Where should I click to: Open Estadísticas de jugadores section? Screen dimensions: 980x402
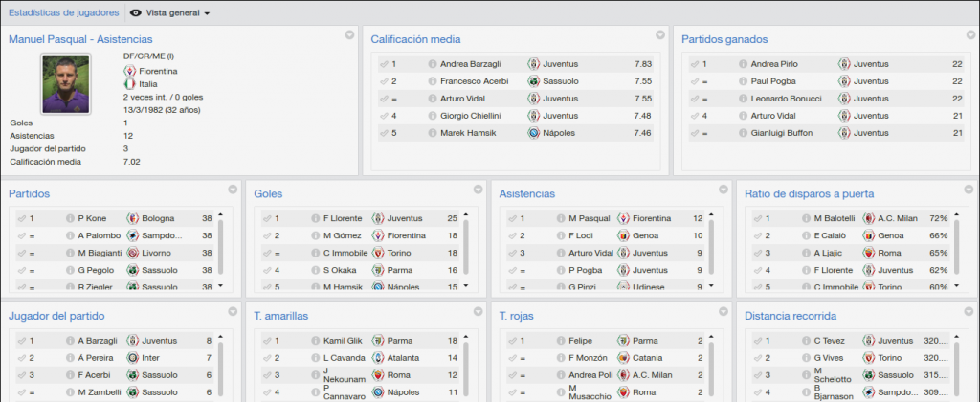point(64,12)
